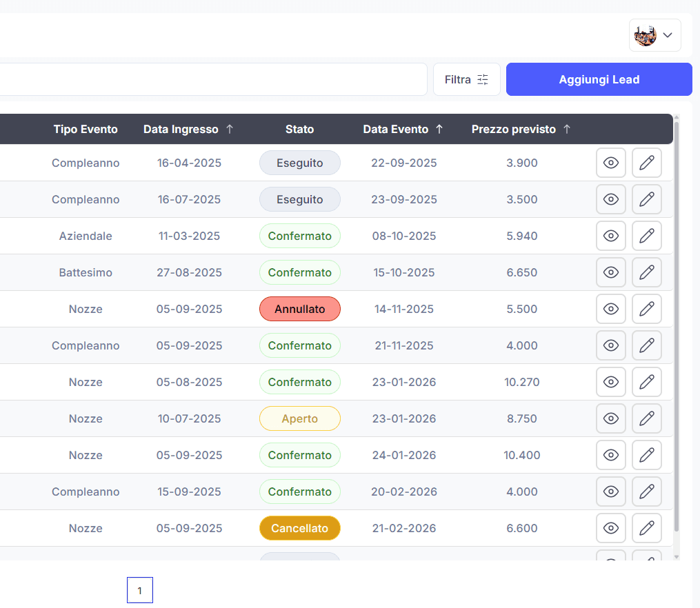View the lead with event date 20-02-2026
The height and width of the screenshot is (608, 700).
(611, 492)
